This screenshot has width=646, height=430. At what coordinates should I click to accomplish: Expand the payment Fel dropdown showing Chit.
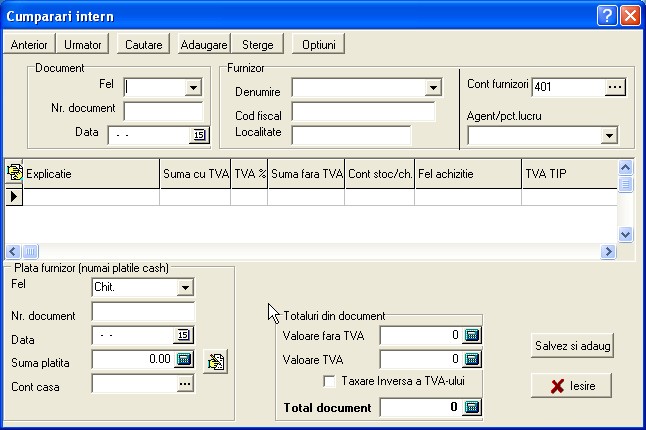click(x=184, y=288)
